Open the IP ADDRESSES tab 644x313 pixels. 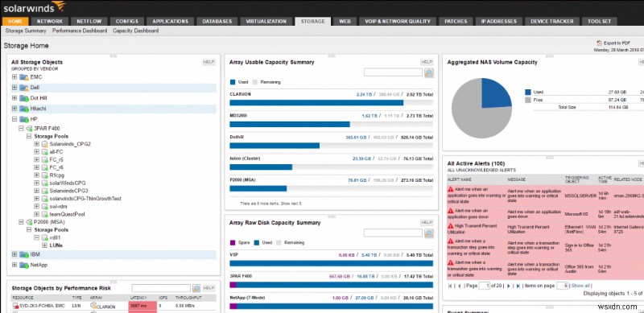pos(498,22)
